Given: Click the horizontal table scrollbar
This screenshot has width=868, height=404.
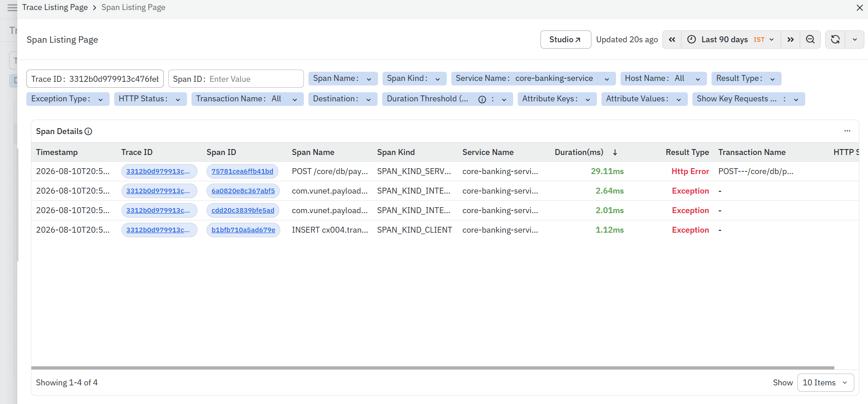Looking at the screenshot, I should (x=433, y=368).
